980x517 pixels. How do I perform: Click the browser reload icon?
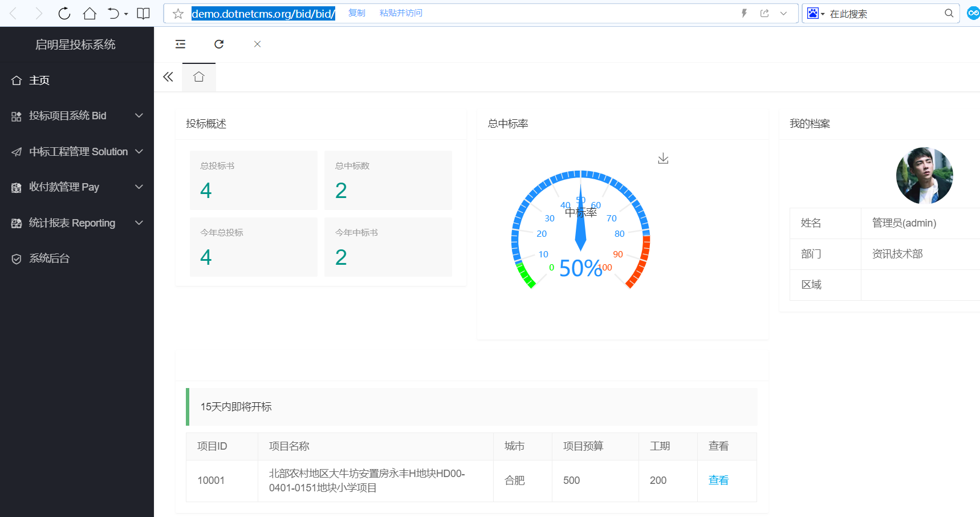[x=64, y=14]
